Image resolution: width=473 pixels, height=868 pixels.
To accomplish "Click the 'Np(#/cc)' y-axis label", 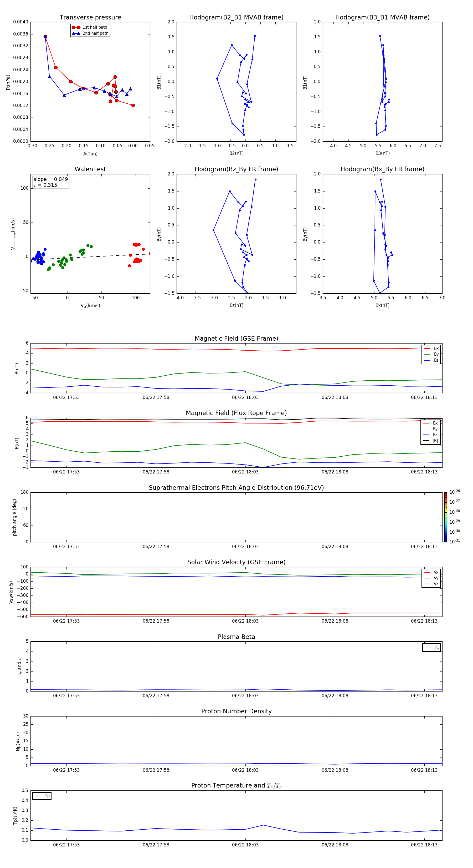I will pos(18,741).
